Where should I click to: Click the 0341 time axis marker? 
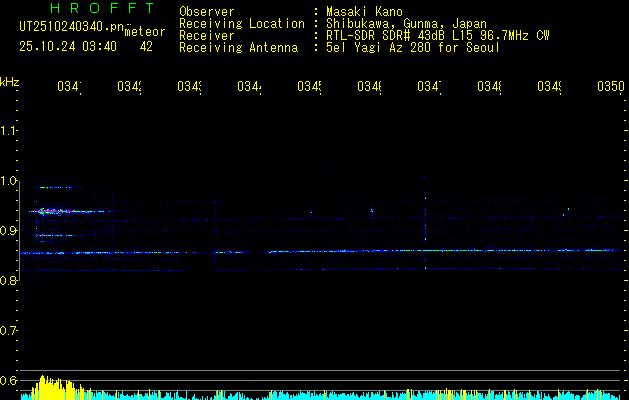click(69, 86)
